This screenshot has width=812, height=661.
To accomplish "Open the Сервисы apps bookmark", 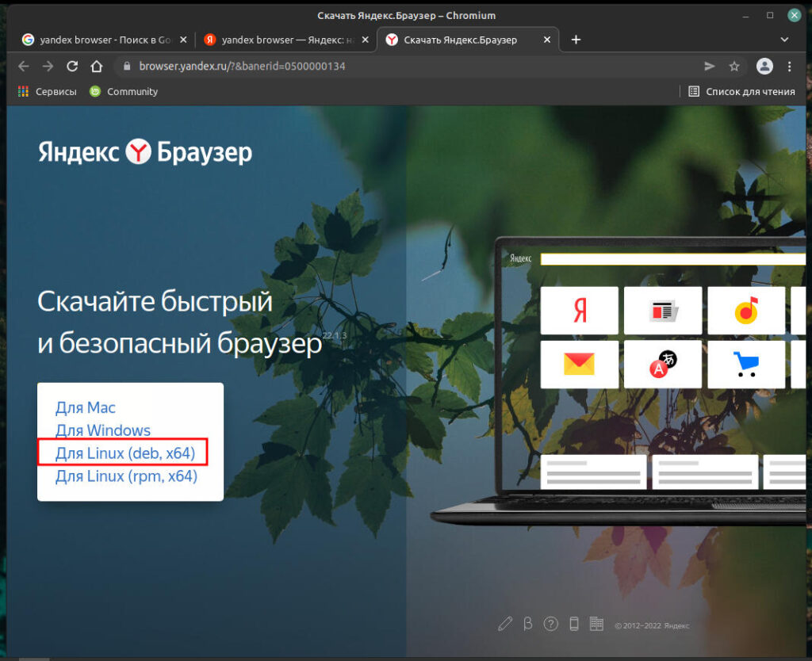I will [48, 92].
